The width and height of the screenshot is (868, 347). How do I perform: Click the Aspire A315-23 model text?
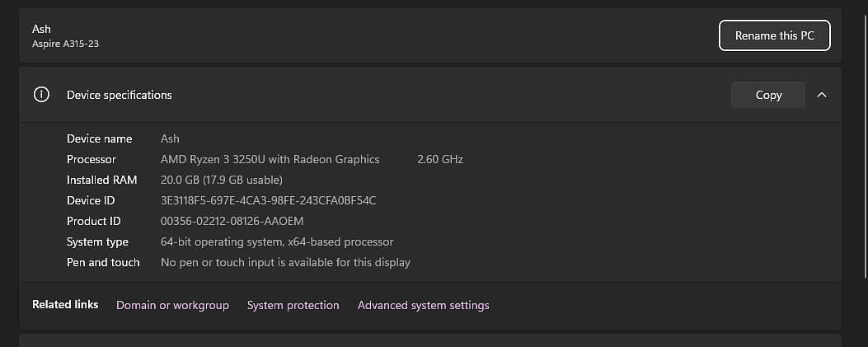tap(65, 43)
